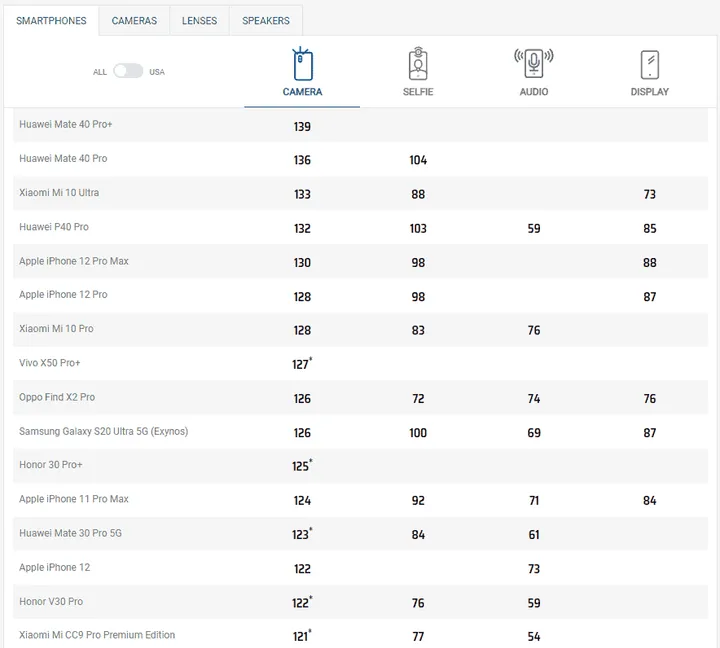Select the Selfie category icon

pyautogui.click(x=418, y=65)
